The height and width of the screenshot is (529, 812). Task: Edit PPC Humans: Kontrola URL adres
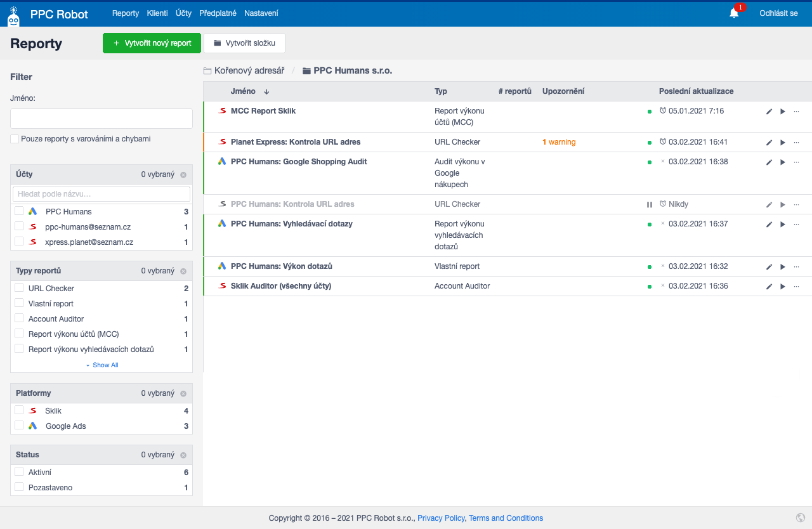pos(769,204)
